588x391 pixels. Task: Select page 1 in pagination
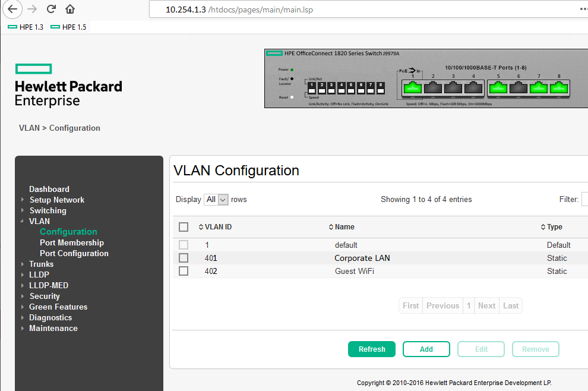pos(469,305)
